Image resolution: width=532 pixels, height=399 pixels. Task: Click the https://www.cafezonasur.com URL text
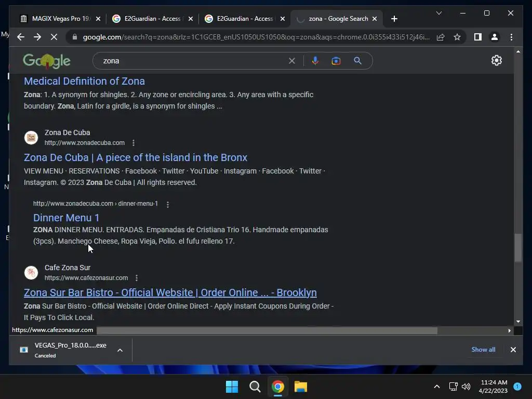pos(86,278)
